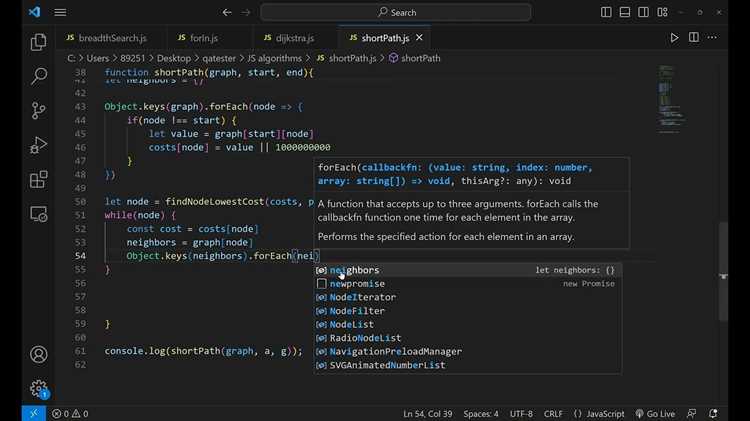Screen dimensions: 750x421
Task: Open editor More Actions ellipsis
Action: (x=712, y=37)
